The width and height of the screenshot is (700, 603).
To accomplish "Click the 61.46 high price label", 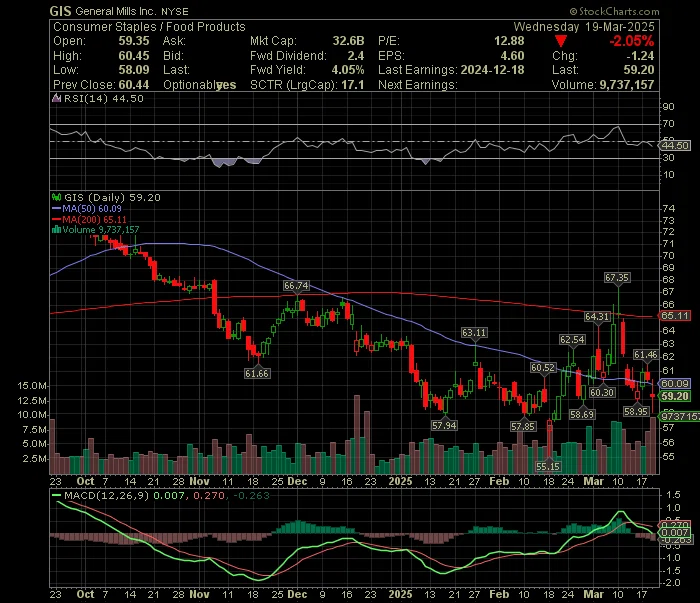I will [x=646, y=355].
